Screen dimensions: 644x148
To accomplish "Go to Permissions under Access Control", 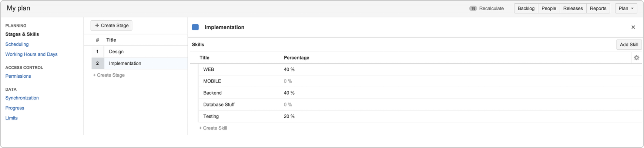I will click(x=18, y=76).
